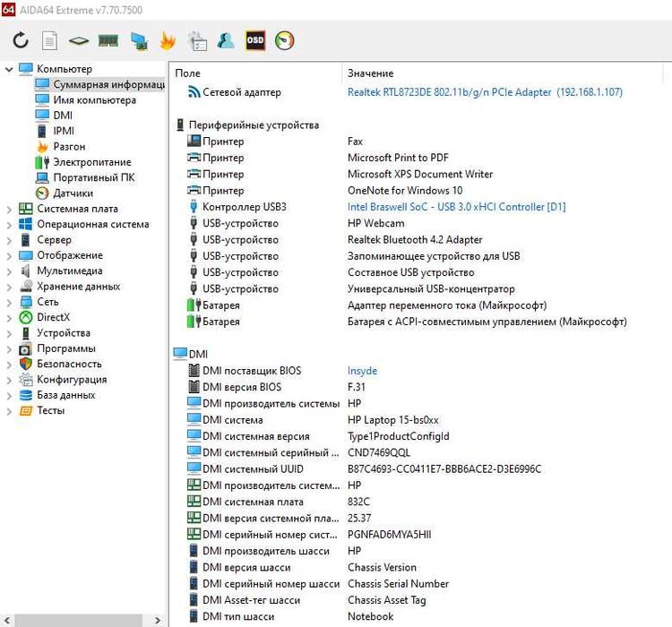Click the tree panel right scroll arrow

click(158, 620)
